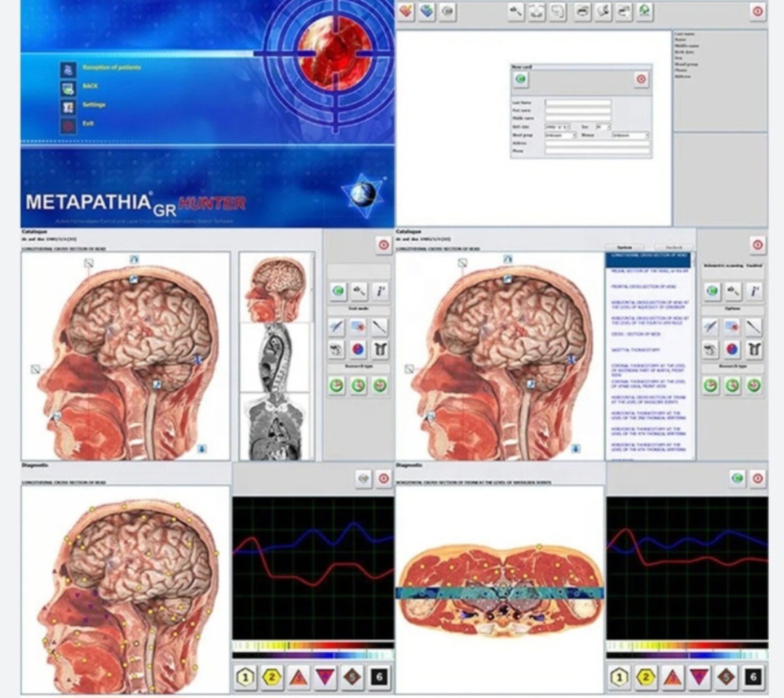Click green icon atop trunk diagnostic panel
The width and height of the screenshot is (784, 698).
pyautogui.click(x=737, y=478)
